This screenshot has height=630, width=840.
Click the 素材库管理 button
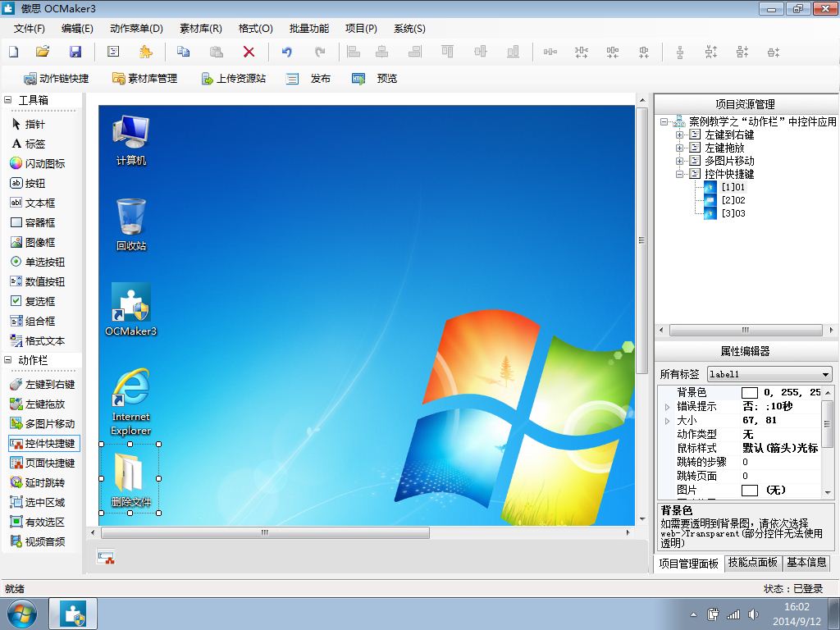click(144, 78)
